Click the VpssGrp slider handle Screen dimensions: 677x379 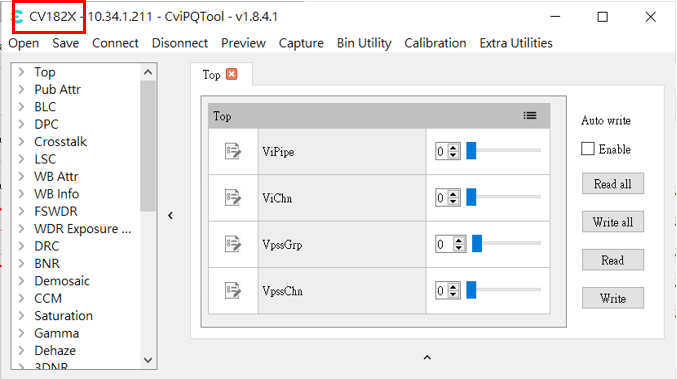click(x=477, y=243)
